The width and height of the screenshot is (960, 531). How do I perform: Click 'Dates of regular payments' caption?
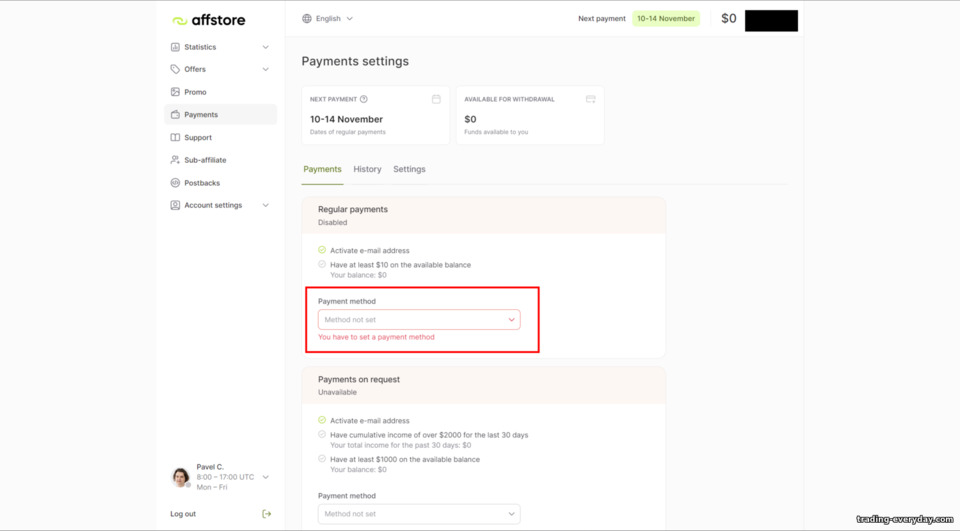point(348,132)
